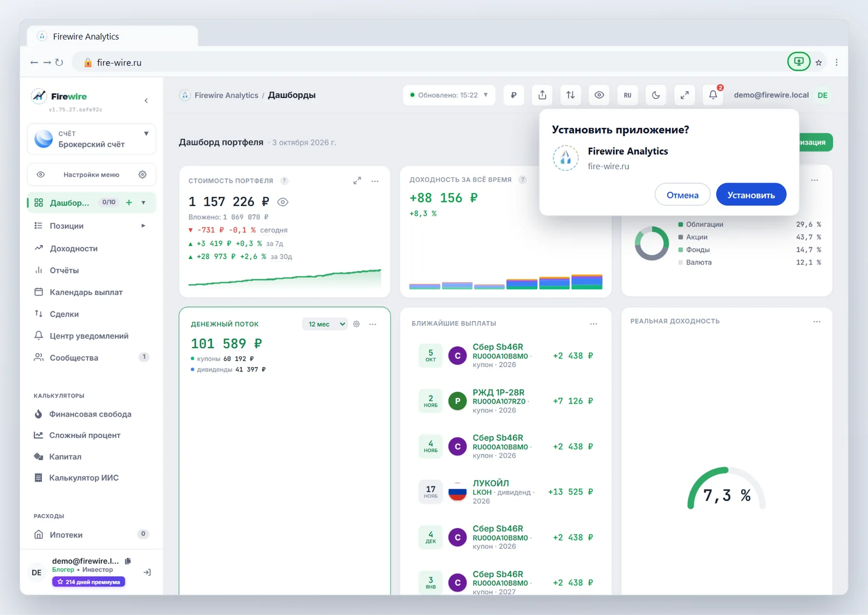The height and width of the screenshot is (615, 868).
Task: Open Доходности menu item
Action: pos(92,248)
